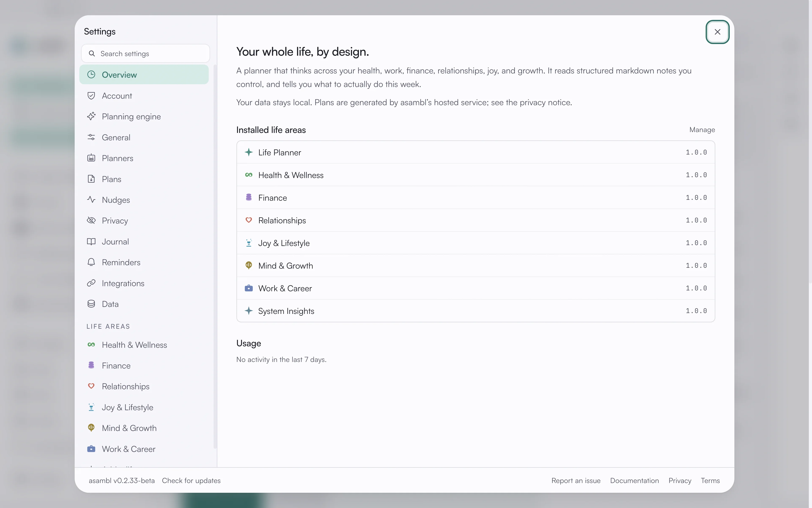
Task: Open the Planners section
Action: [x=144, y=158]
